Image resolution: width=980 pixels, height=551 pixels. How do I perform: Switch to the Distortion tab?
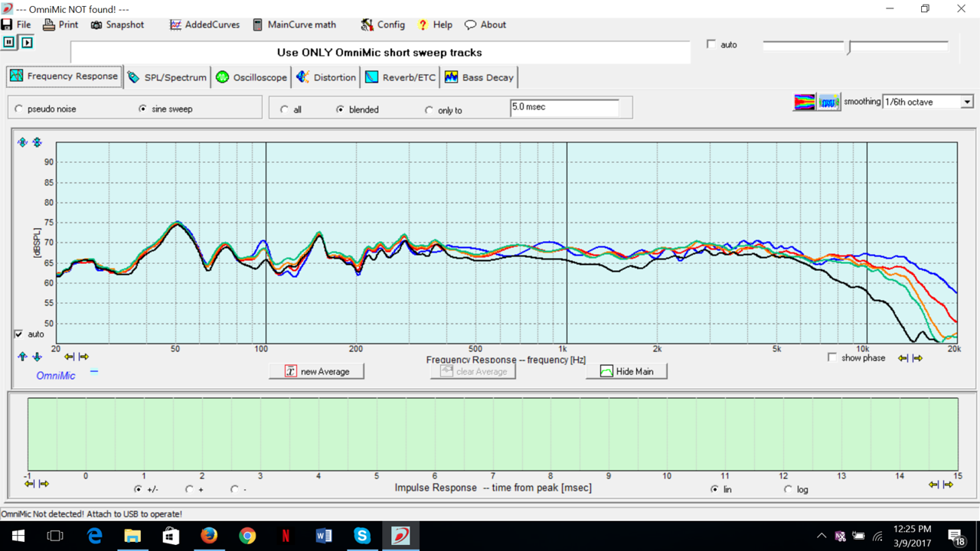pos(326,77)
